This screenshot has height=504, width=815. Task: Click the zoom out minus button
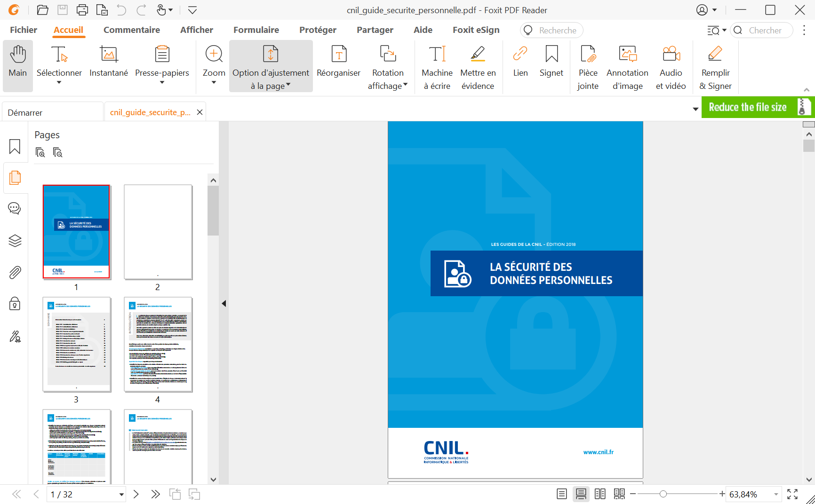pos(633,494)
